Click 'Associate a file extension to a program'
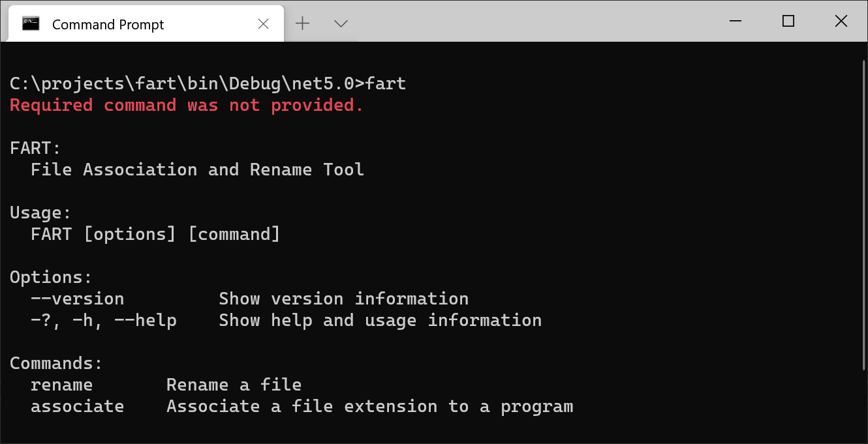This screenshot has width=868, height=444. (x=370, y=406)
